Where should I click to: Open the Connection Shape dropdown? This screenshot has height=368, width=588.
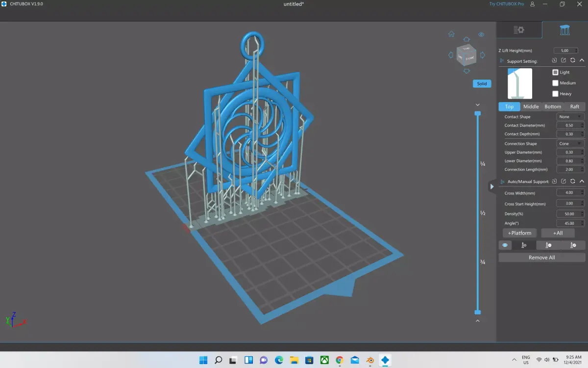click(x=570, y=144)
